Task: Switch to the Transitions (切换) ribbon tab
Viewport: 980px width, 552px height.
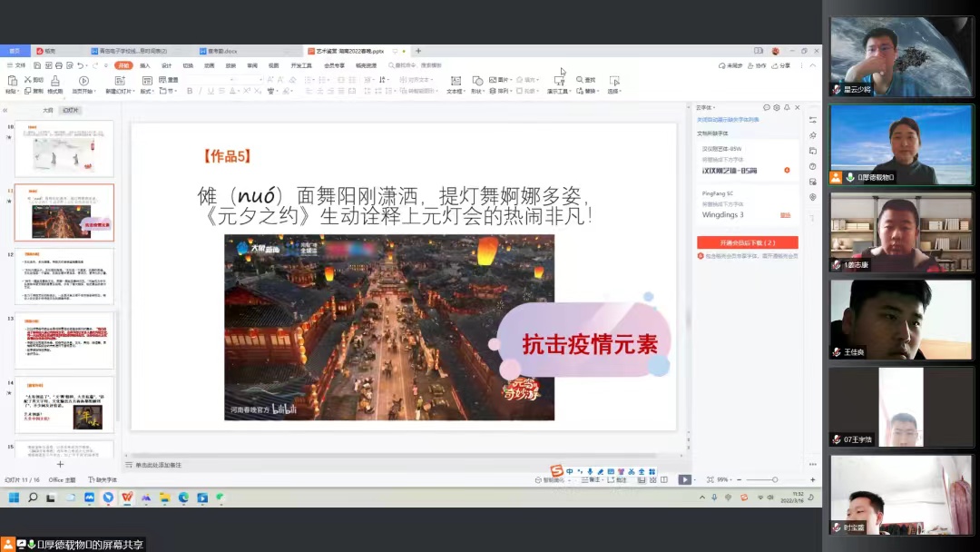Action: pyautogui.click(x=188, y=65)
